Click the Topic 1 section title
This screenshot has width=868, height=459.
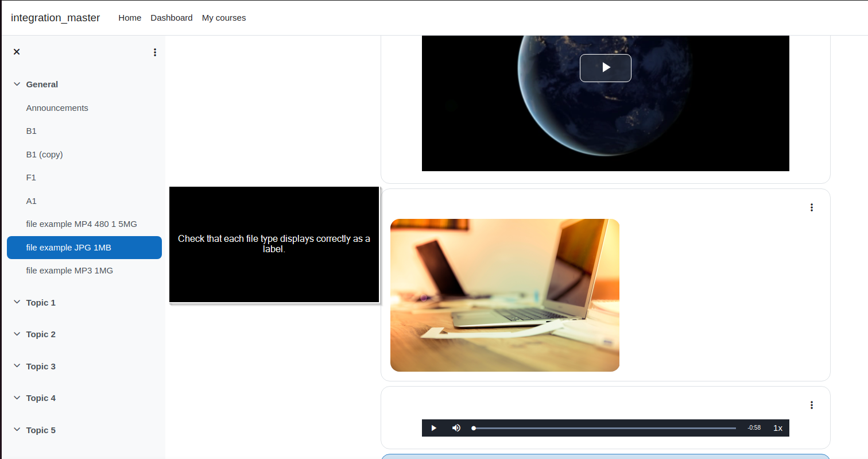[41, 303]
